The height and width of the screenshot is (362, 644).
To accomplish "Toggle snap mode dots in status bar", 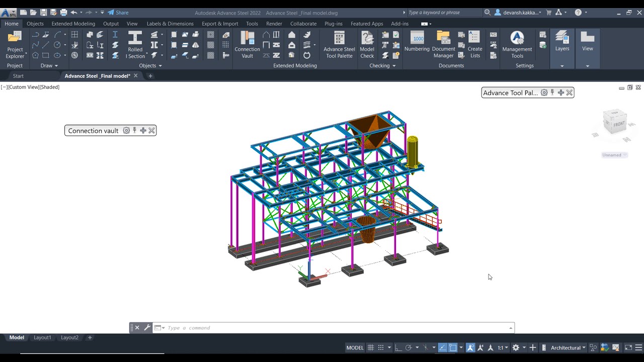I will [x=381, y=347].
